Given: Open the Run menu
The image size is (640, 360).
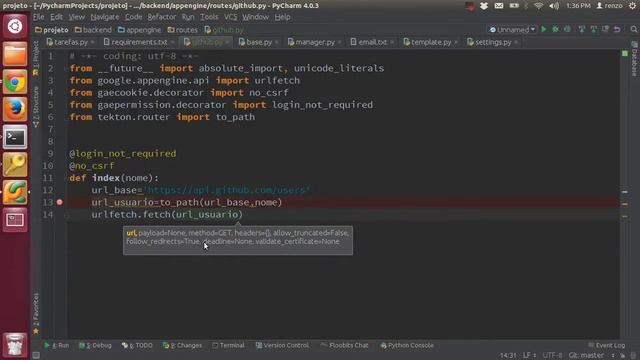Looking at the screenshot, I should click(x=188, y=17).
